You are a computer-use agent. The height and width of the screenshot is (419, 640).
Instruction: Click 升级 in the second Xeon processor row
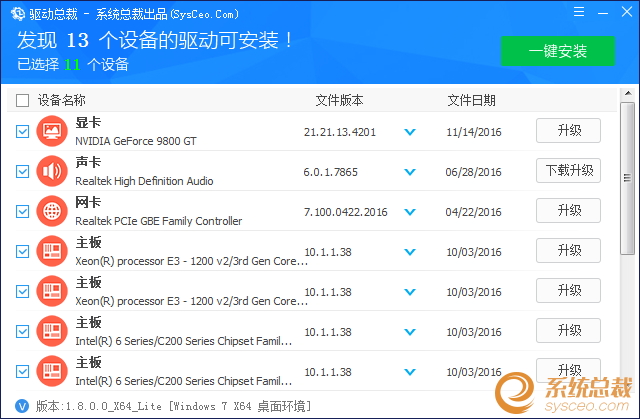(568, 290)
